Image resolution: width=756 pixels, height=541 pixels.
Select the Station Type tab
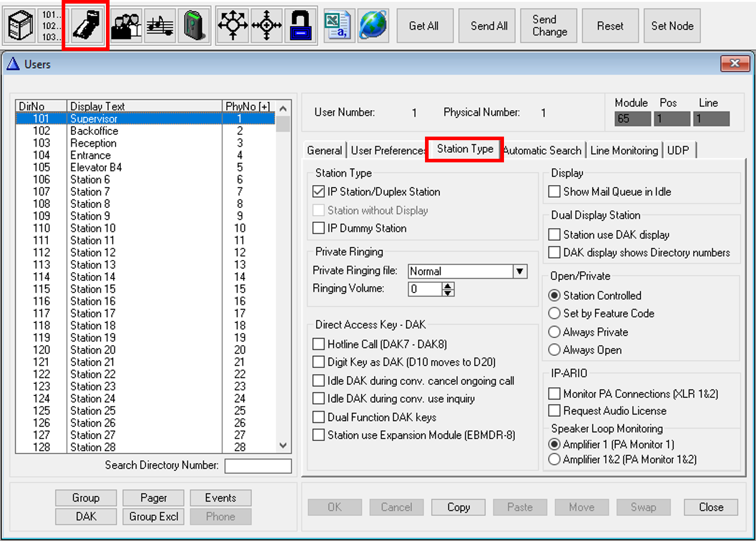(x=465, y=149)
